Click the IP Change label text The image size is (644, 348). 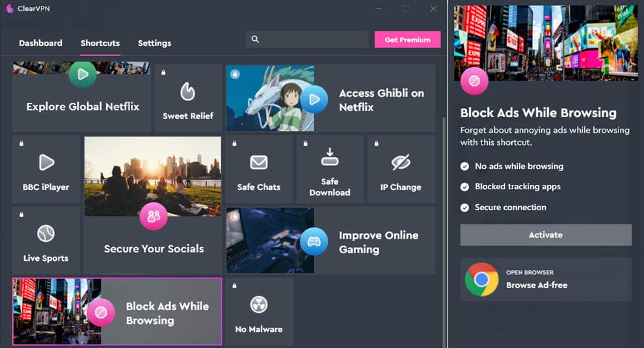pos(401,187)
